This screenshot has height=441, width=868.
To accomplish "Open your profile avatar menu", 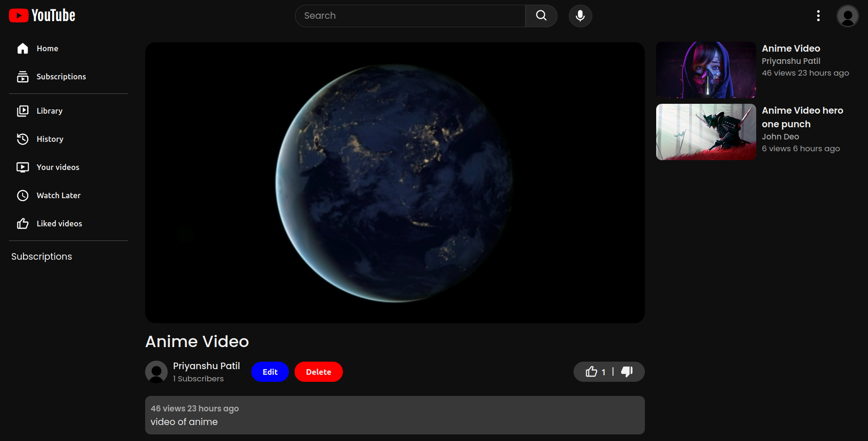I will (x=847, y=15).
